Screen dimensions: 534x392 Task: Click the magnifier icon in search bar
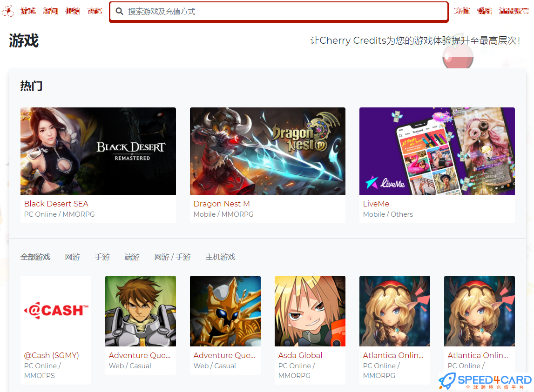[x=119, y=12]
